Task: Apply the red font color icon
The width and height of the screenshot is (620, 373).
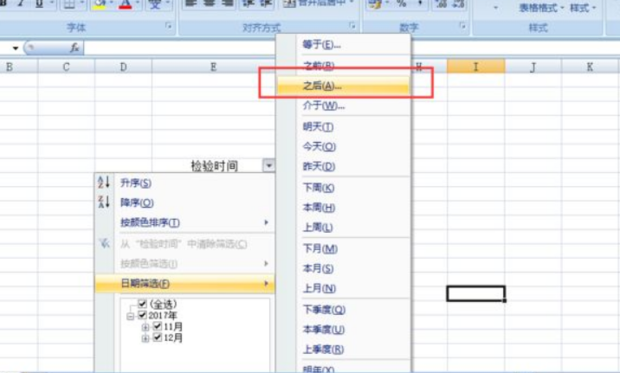Action: point(125,4)
